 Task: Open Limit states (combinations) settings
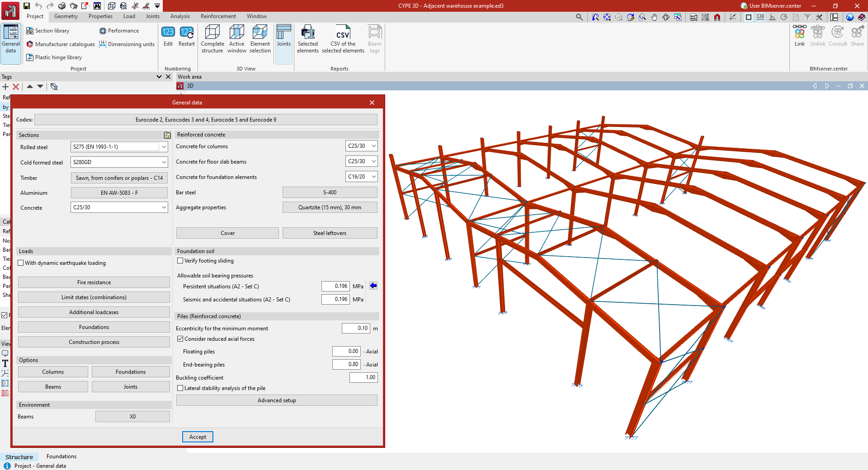click(x=94, y=297)
